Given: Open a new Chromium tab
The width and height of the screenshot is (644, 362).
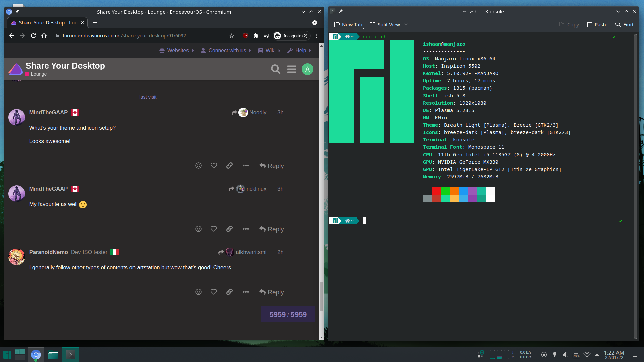Looking at the screenshot, I should pyautogui.click(x=95, y=23).
